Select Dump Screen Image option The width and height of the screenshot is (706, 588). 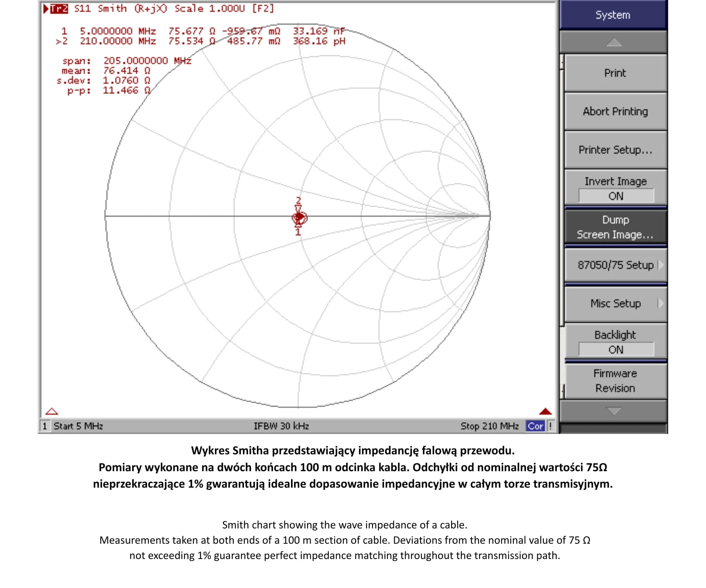(615, 227)
